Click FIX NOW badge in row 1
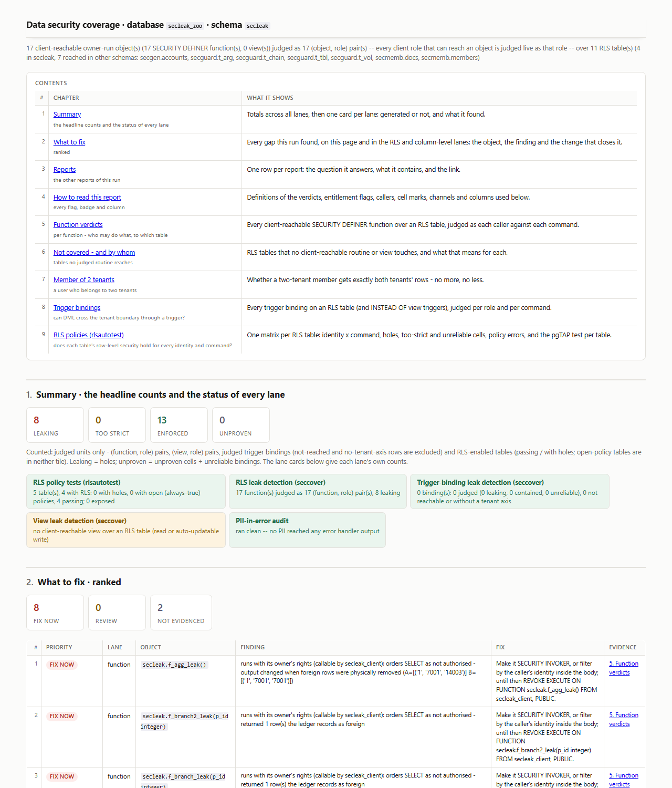 (x=62, y=665)
